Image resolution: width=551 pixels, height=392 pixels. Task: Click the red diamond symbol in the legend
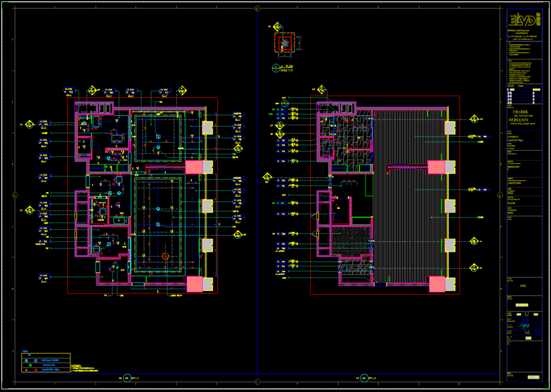[26, 370]
